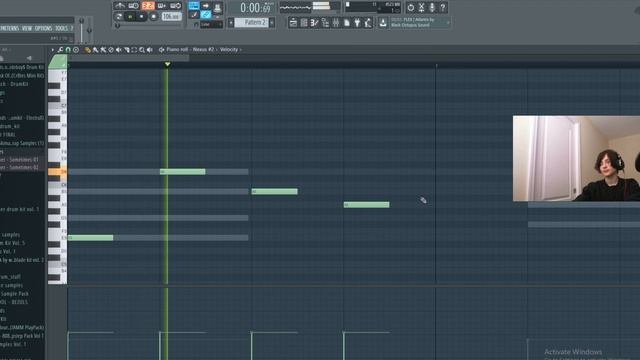Open the global snap selector showing Line
The width and height of the screenshot is (640, 360).
coord(211,24)
